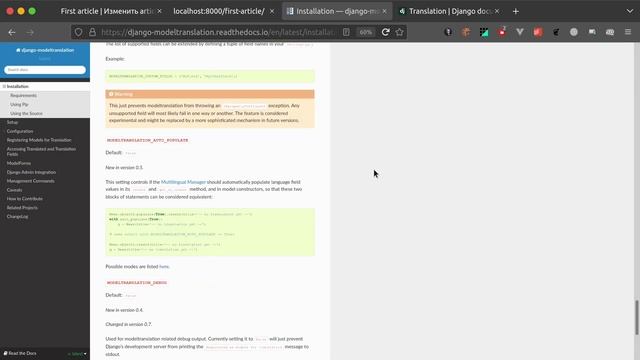Screen dimensions: 640x360
Task: Close the Installation tab
Action: click(x=384, y=11)
